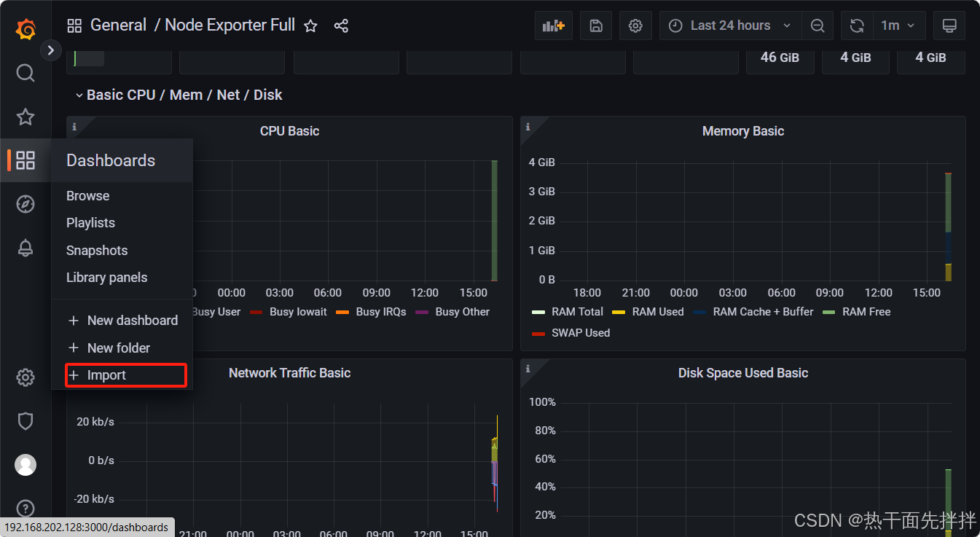Screen dimensions: 980x537
Task: Toggle the RAM Free legend series
Action: pos(866,312)
